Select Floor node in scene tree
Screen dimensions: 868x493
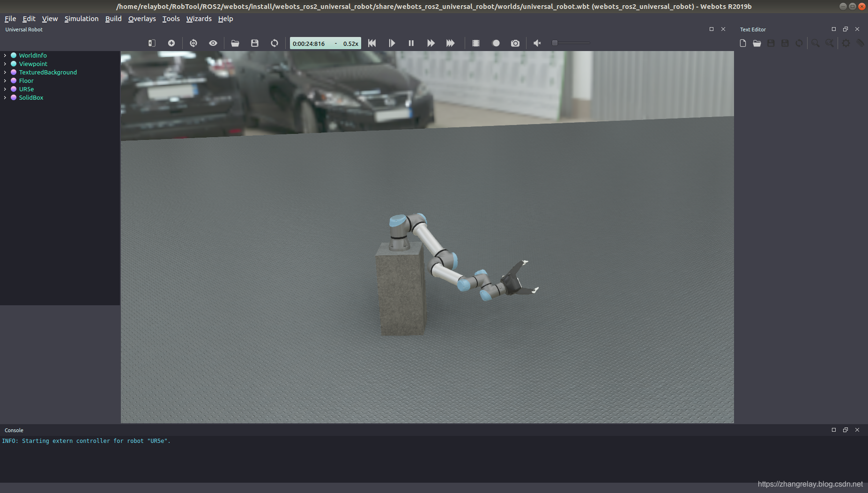pyautogui.click(x=26, y=81)
